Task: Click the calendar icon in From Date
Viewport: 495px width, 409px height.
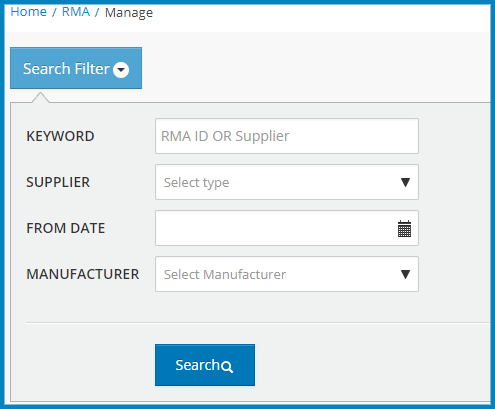Action: pyautogui.click(x=404, y=228)
